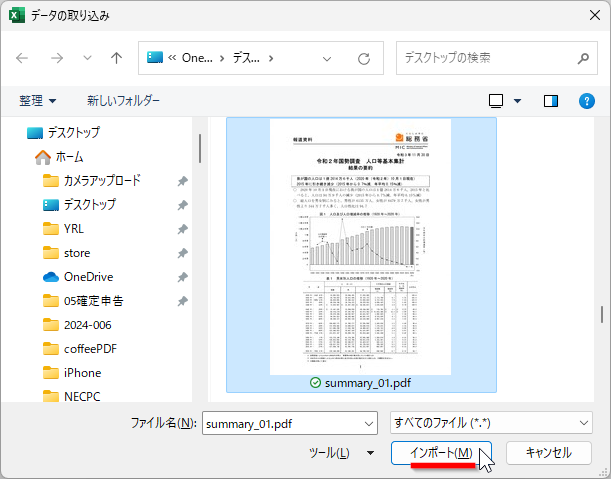Open the 整理 menu
611x479 pixels.
click(38, 101)
